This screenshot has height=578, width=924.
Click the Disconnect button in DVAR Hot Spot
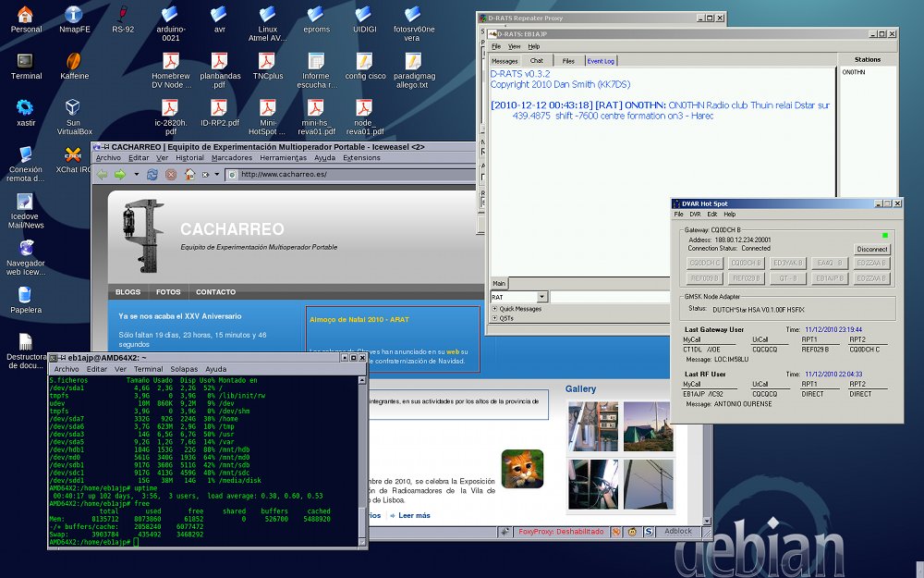[871, 249]
